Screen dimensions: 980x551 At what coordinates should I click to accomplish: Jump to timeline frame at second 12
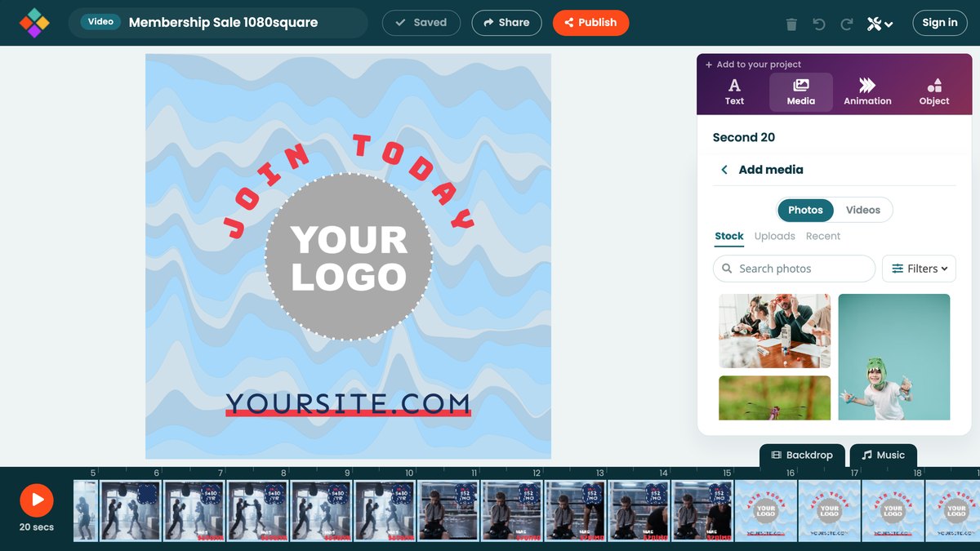[512, 510]
